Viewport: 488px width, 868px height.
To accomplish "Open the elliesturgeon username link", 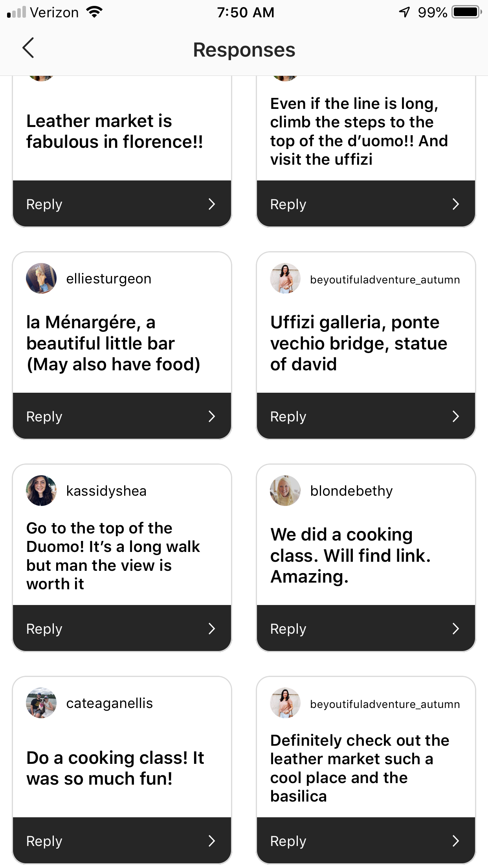I will [109, 279].
